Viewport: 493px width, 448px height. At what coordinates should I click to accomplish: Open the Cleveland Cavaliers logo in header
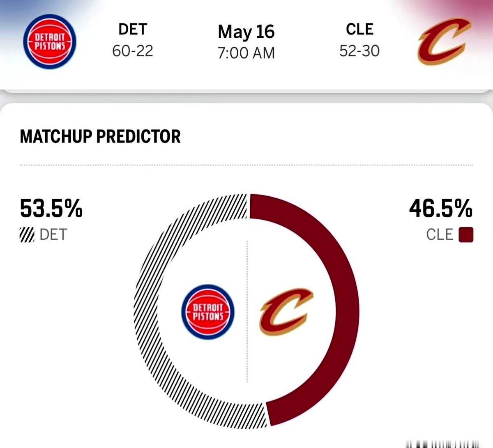tap(444, 41)
